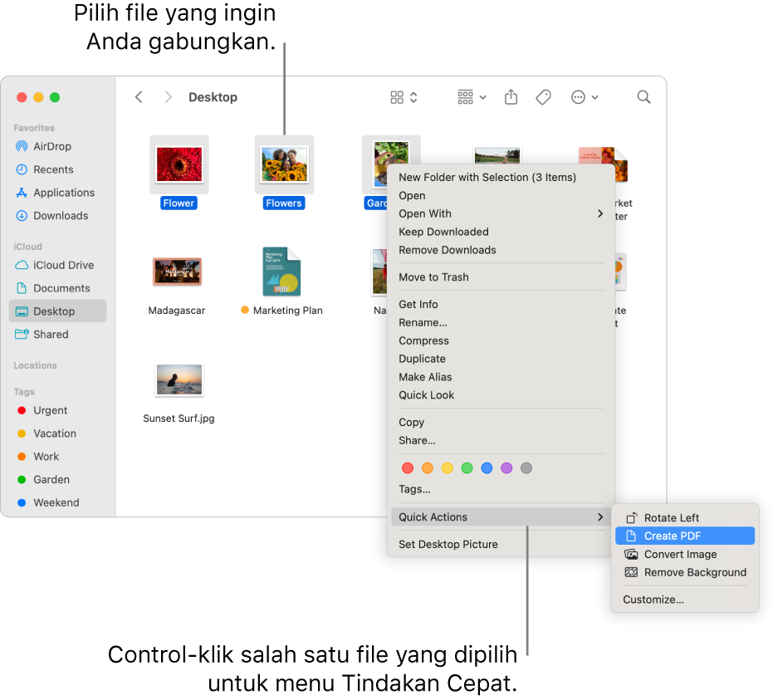This screenshot has width=773, height=700.
Task: Apply the gray tag color
Action: pos(526,468)
